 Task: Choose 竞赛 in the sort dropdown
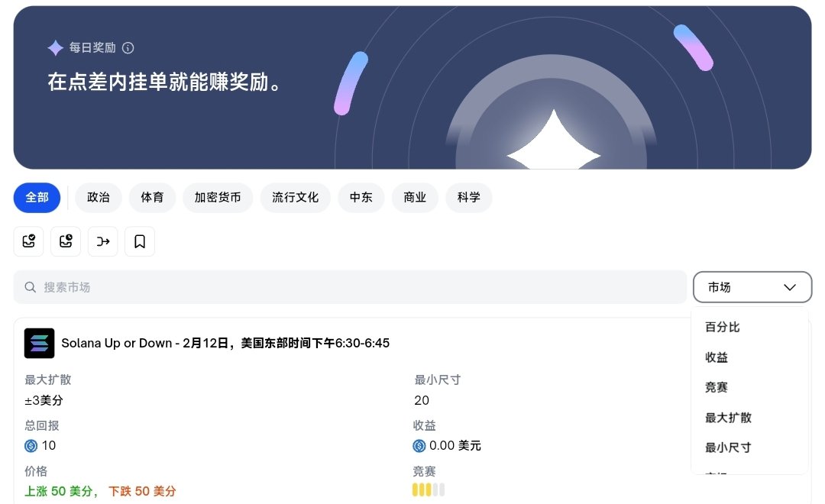click(x=717, y=388)
